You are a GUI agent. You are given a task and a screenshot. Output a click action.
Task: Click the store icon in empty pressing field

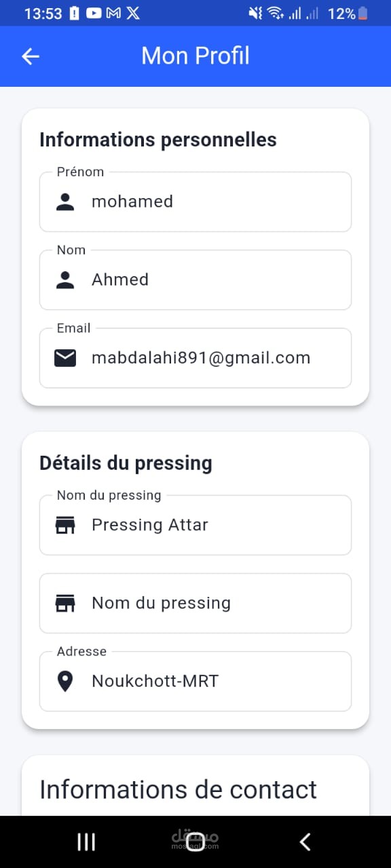click(65, 603)
